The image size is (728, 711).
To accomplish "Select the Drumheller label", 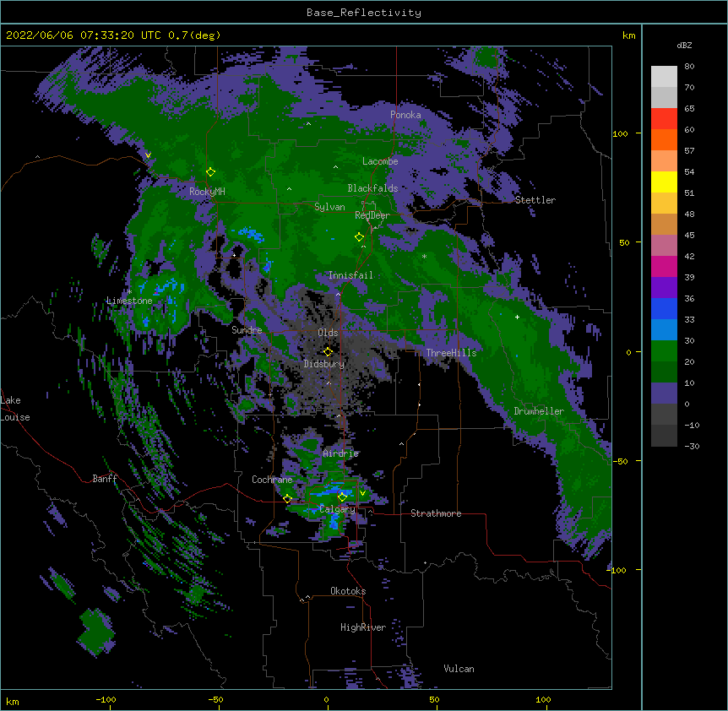I will point(539,411).
